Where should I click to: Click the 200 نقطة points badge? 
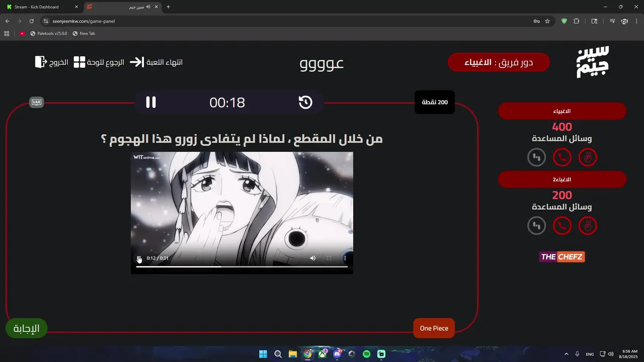[x=435, y=102]
